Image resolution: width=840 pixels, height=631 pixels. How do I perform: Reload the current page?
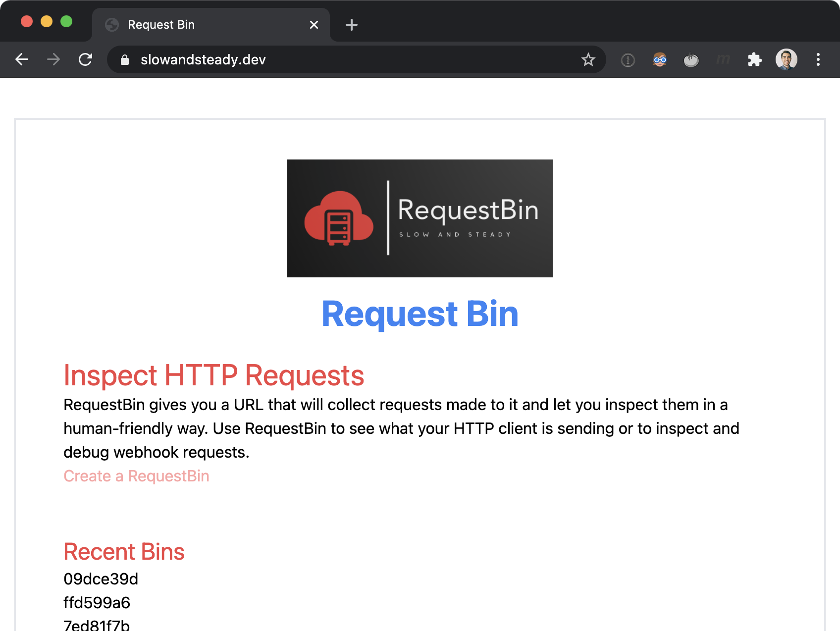[x=86, y=59]
